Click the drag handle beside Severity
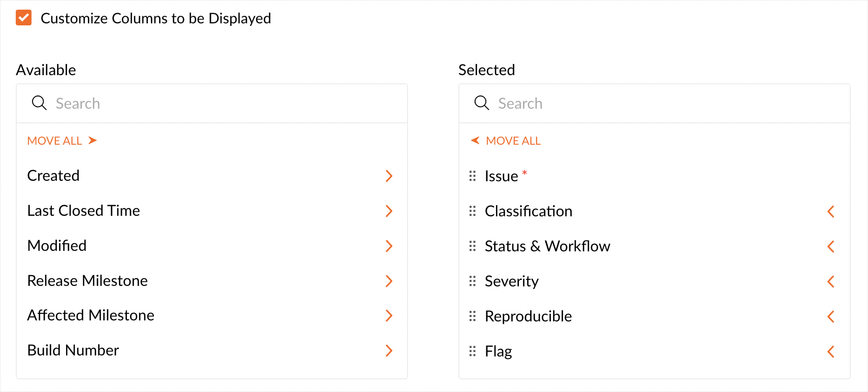Viewport: 868px width, 392px height. (x=473, y=281)
